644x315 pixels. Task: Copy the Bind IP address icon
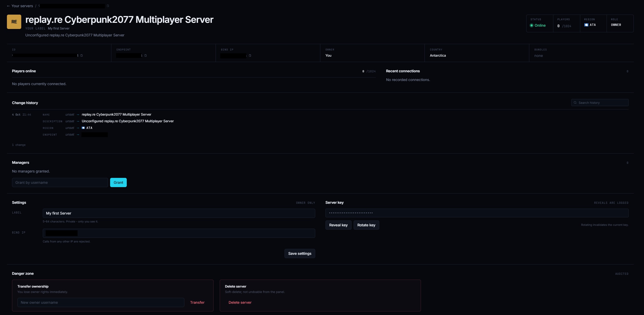250,56
